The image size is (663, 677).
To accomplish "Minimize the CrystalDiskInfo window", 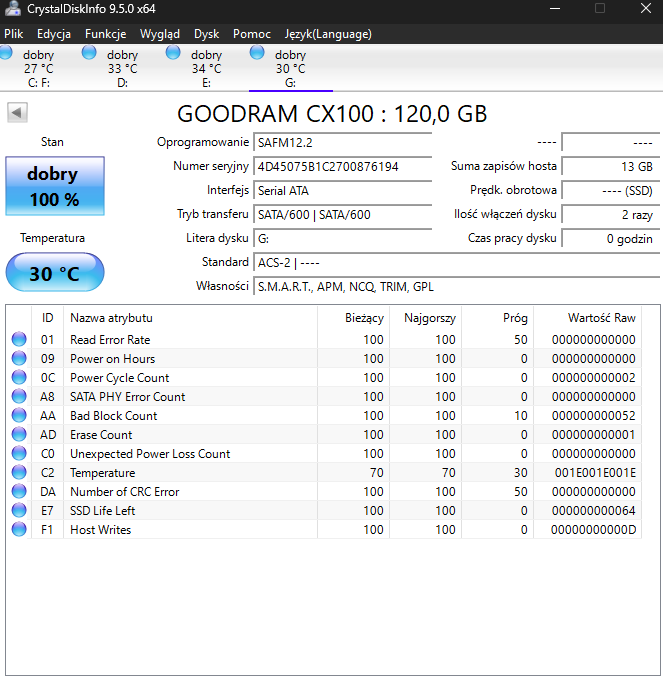I will tap(555, 8).
